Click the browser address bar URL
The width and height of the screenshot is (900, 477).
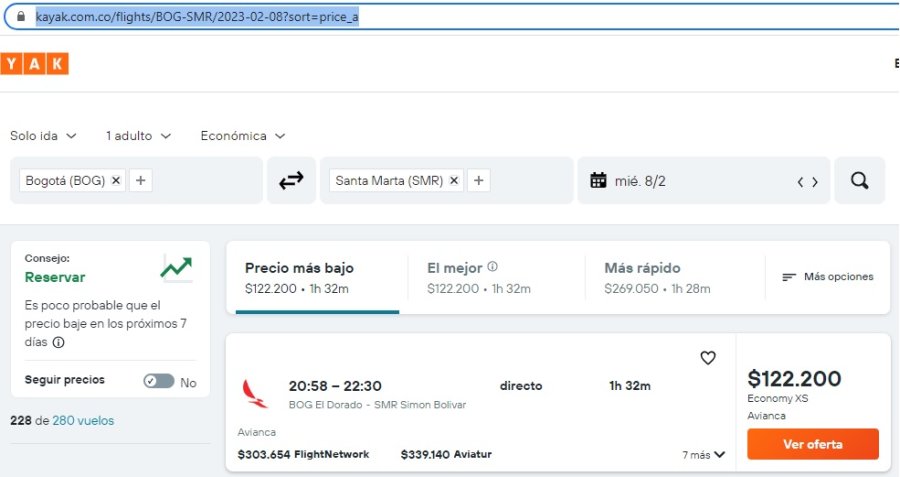(x=197, y=17)
